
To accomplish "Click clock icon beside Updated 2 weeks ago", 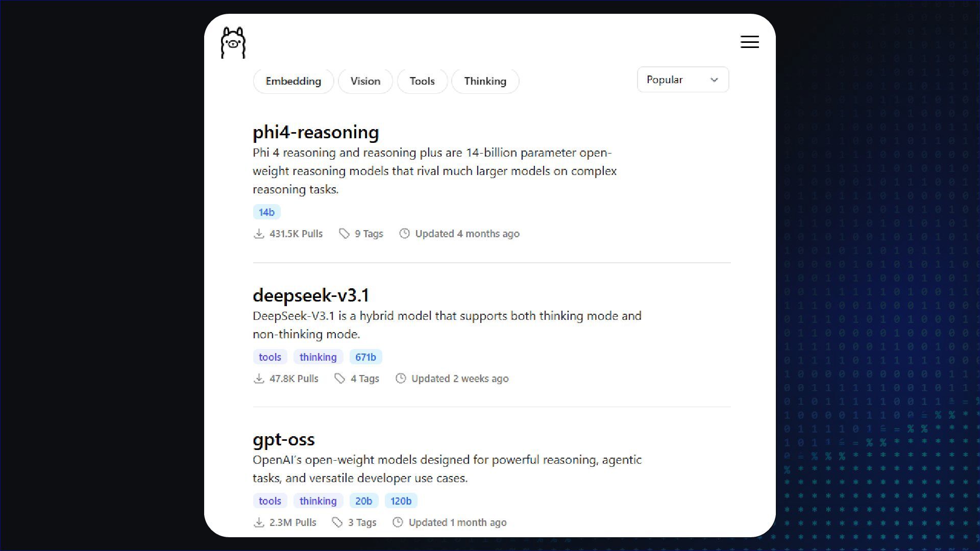I will [x=401, y=379].
